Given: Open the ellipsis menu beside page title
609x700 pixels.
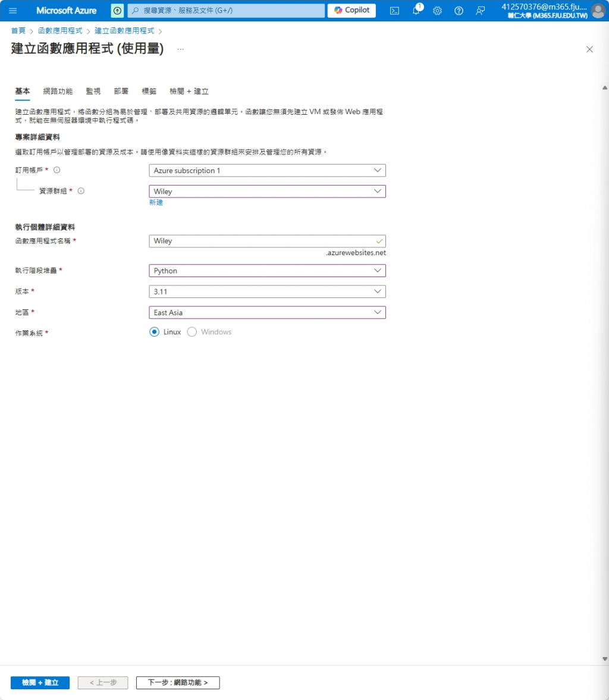Looking at the screenshot, I should coord(180,49).
